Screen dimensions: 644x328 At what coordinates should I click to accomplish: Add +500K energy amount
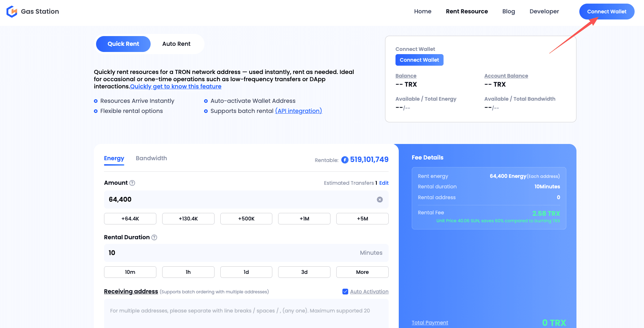tap(246, 219)
